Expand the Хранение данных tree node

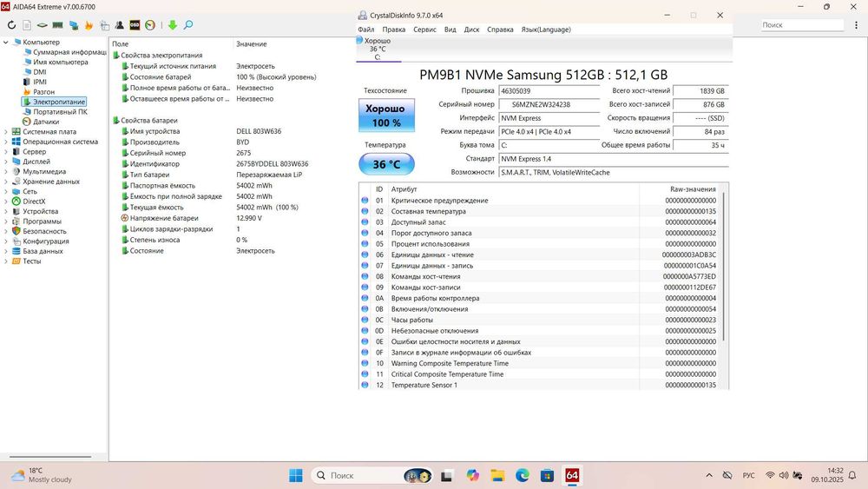click(7, 182)
